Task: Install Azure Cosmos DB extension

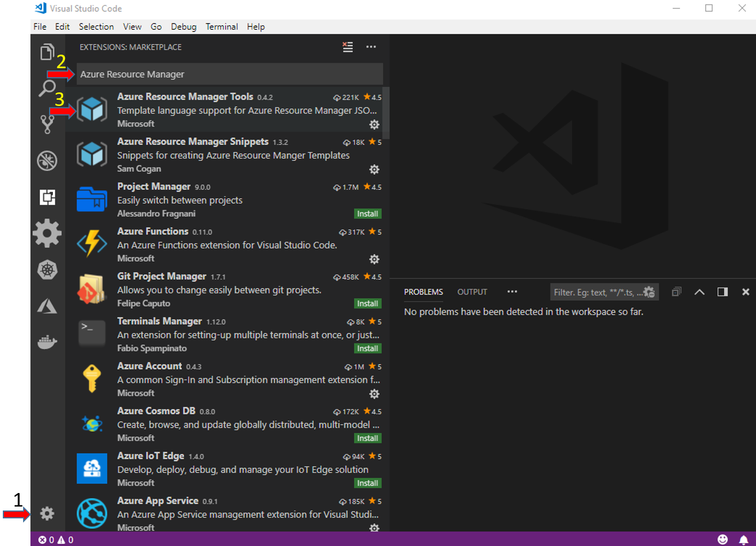Action: (x=368, y=438)
